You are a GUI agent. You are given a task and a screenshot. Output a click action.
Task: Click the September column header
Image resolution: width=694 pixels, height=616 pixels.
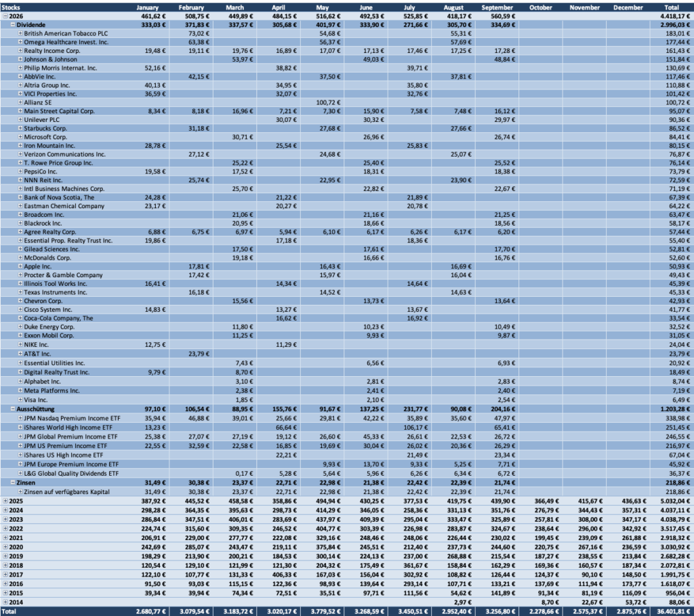pyautogui.click(x=497, y=7)
